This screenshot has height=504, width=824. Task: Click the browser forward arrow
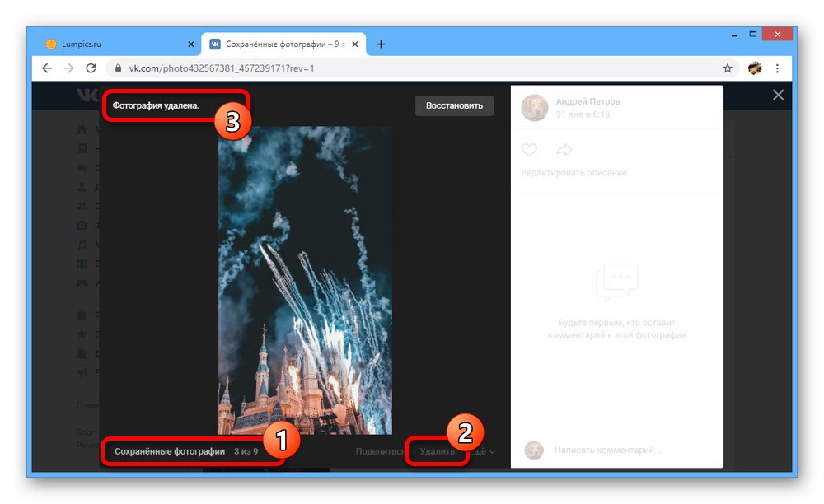(69, 68)
